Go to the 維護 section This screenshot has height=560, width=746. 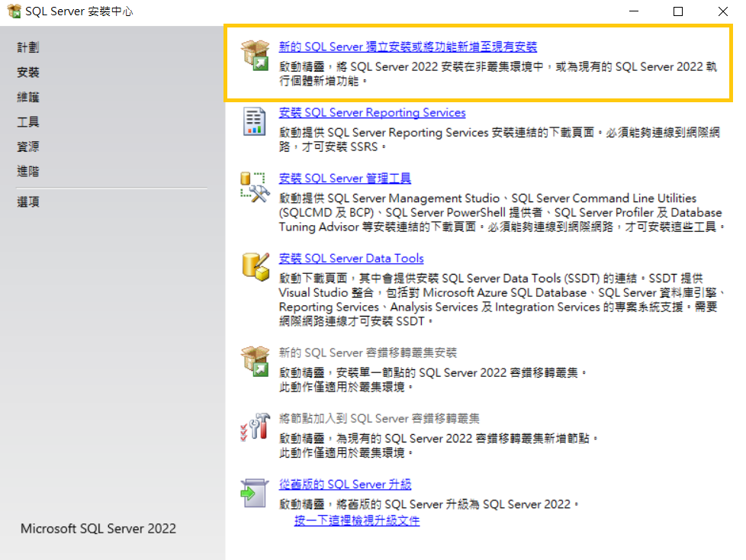click(28, 97)
